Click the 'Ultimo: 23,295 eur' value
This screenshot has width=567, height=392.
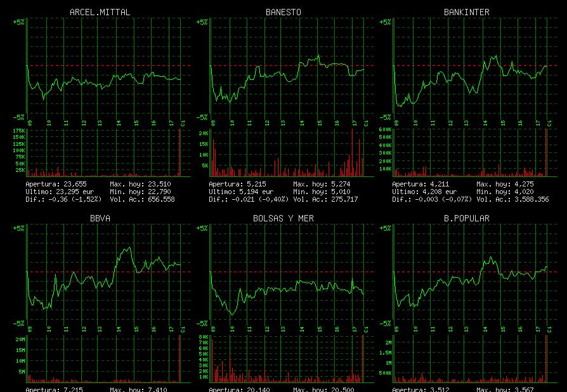coord(60,192)
